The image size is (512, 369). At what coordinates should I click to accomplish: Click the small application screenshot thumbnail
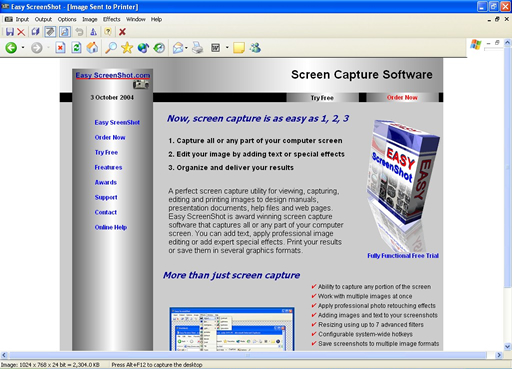[x=232, y=329]
